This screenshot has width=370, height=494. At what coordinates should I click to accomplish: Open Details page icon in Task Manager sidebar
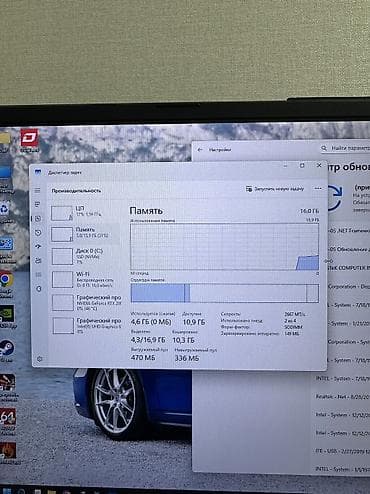tap(39, 275)
